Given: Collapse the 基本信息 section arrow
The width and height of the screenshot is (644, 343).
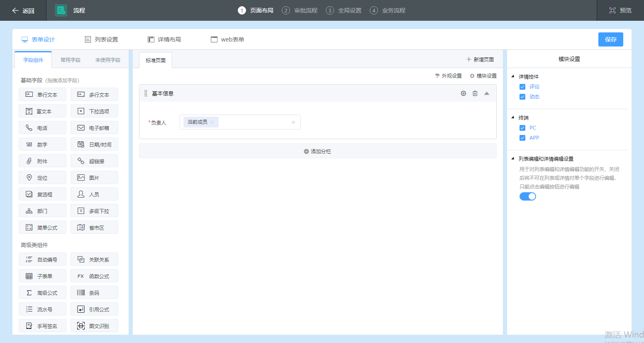Looking at the screenshot, I should 487,93.
